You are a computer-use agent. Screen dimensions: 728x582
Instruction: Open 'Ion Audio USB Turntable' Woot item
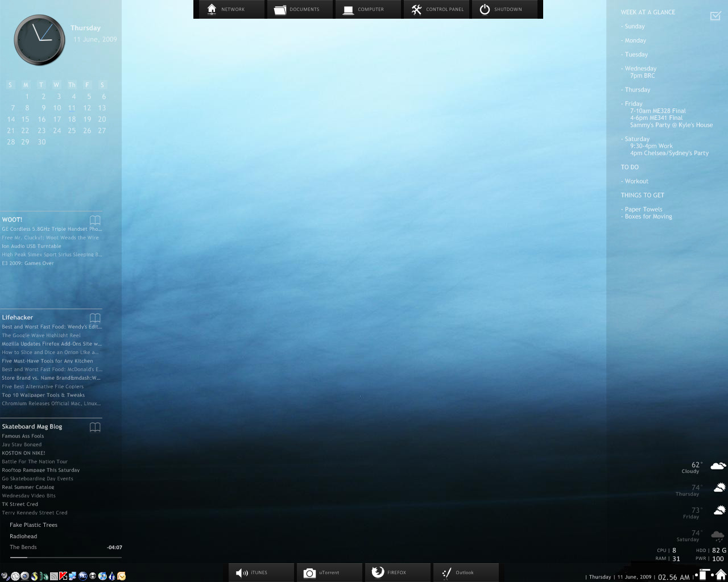(31, 246)
